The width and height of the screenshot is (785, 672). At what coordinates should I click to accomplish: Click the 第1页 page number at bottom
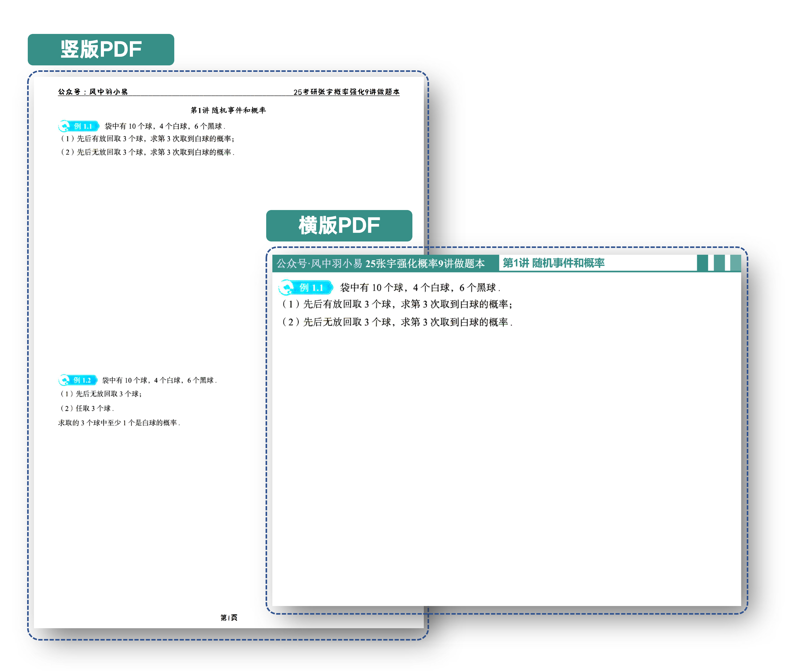(x=229, y=617)
